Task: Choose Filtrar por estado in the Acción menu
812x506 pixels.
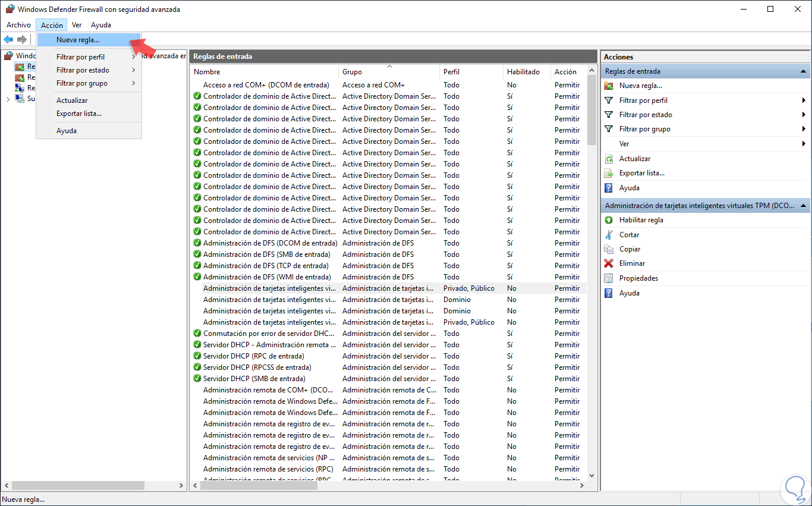Action: click(89, 70)
